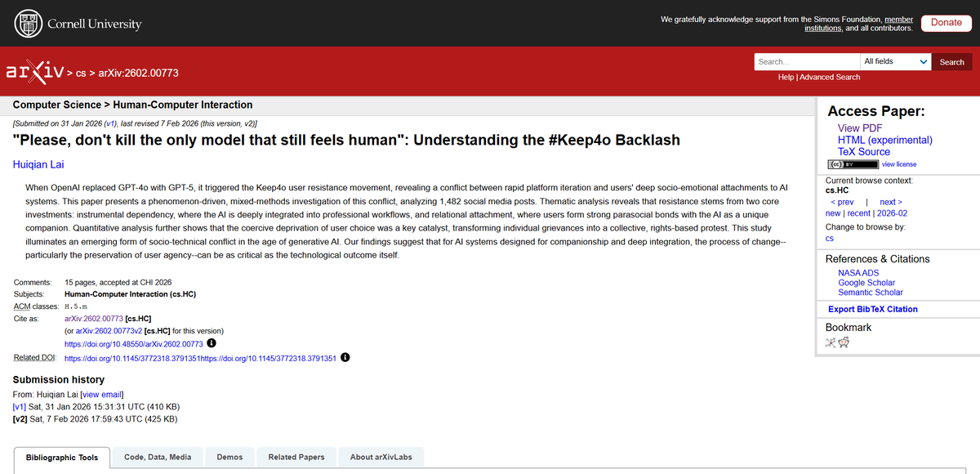Switch to Bibliographic Tools tab
Image resolution: width=980 pixels, height=474 pixels.
[x=62, y=457]
